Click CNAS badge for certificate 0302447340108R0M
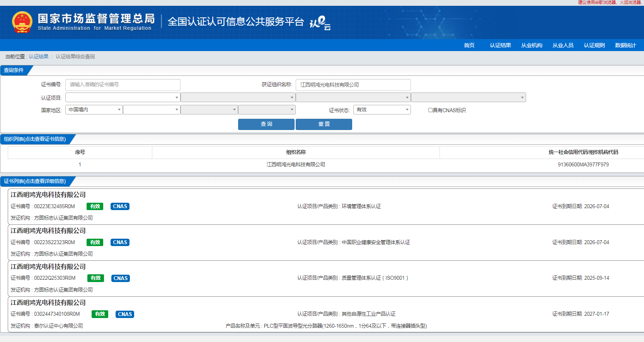The height and width of the screenshot is (342, 644). 125,314
